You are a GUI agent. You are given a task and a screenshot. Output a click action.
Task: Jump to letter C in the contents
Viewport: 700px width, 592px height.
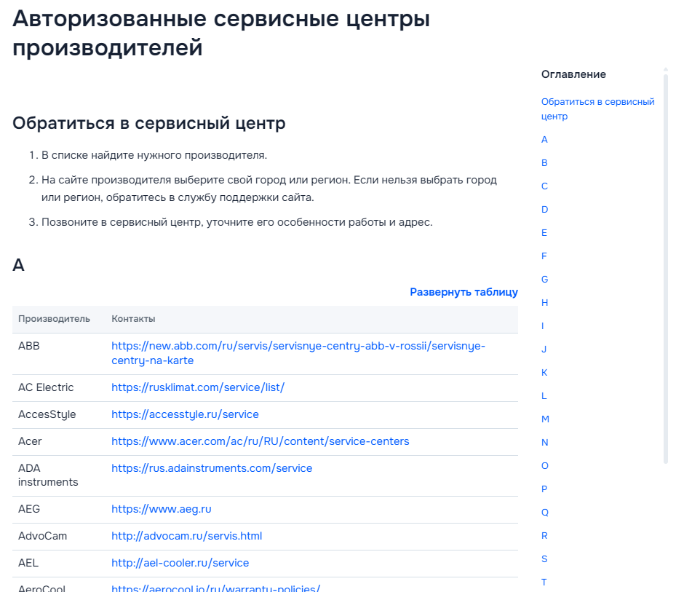544,186
